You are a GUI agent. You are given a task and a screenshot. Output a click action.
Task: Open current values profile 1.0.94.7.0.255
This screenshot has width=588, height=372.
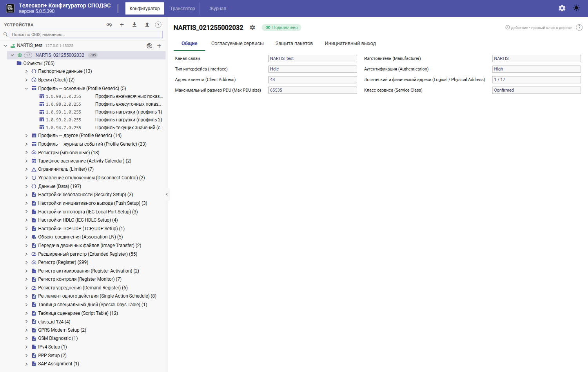pos(101,128)
